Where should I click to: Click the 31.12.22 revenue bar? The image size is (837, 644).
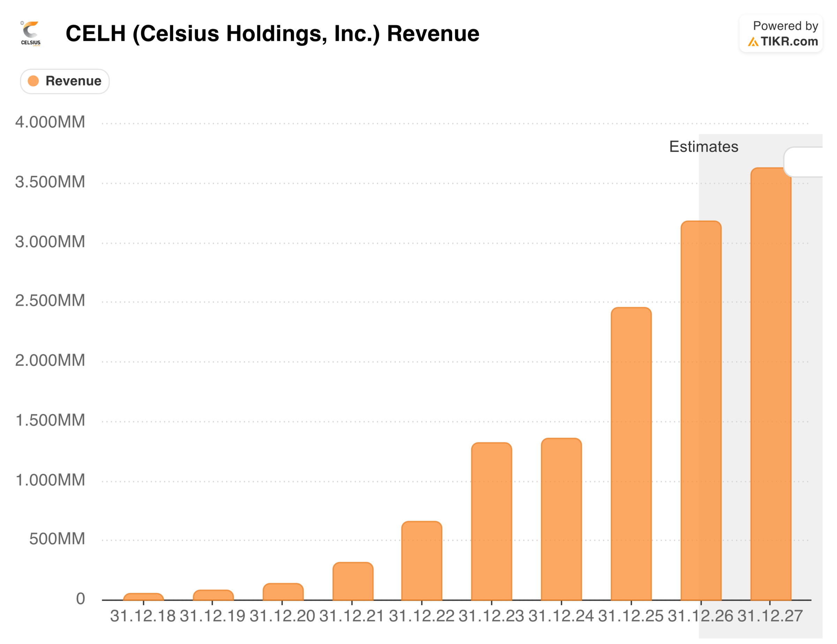tap(422, 560)
